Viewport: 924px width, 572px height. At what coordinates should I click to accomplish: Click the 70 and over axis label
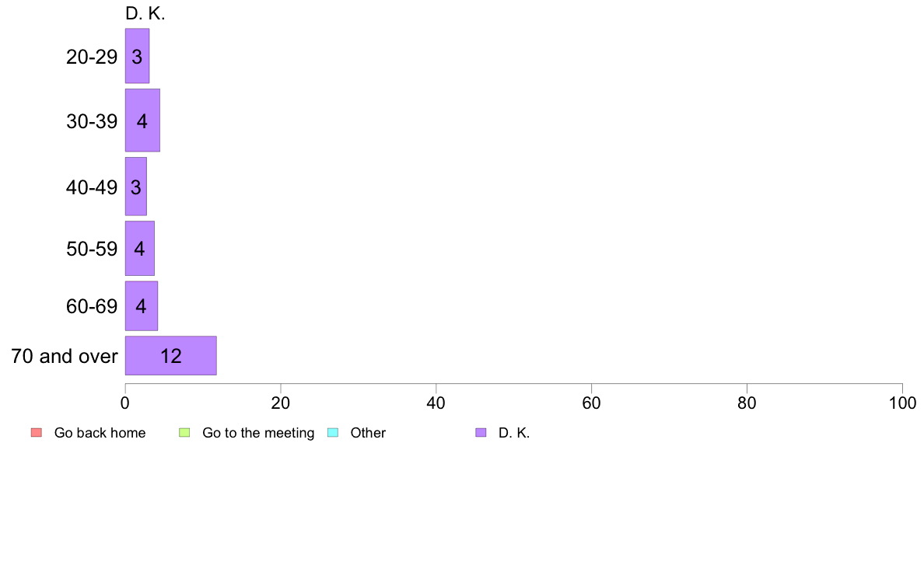(65, 357)
